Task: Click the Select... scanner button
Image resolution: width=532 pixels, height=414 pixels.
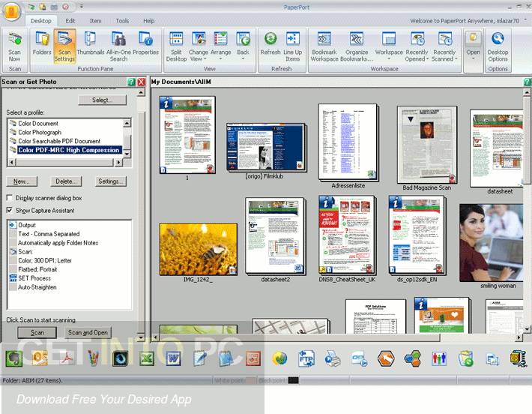Action: coord(102,100)
